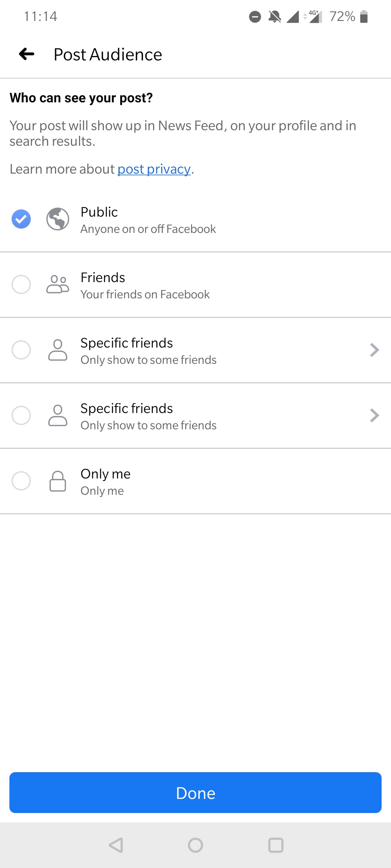Open the post privacy link

154,169
